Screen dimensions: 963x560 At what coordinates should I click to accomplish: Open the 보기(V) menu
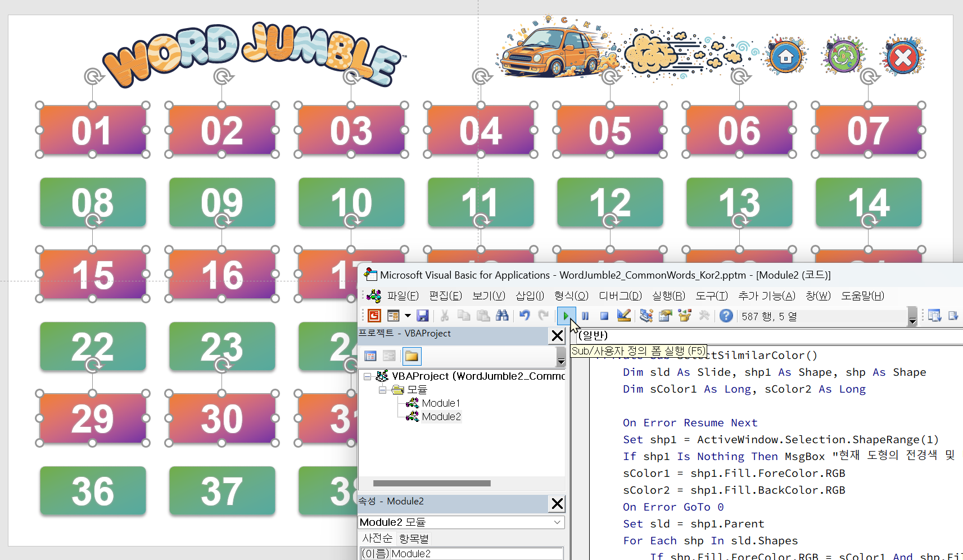point(489,295)
